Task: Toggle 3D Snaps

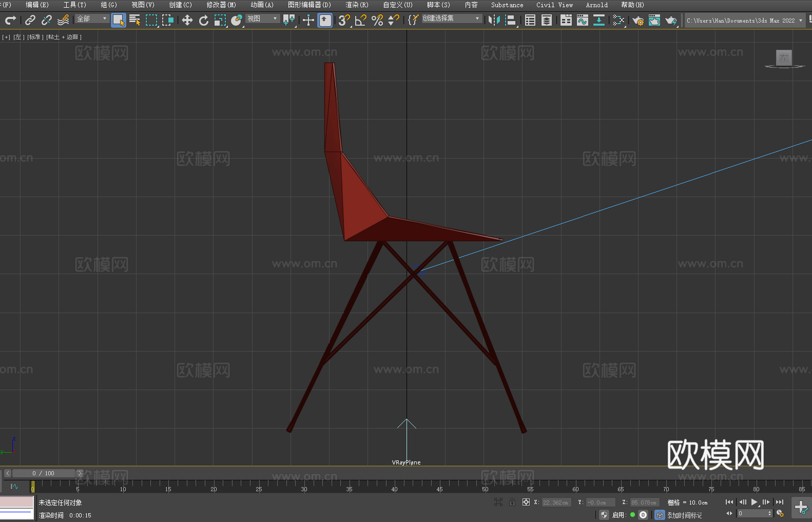Action: click(344, 20)
